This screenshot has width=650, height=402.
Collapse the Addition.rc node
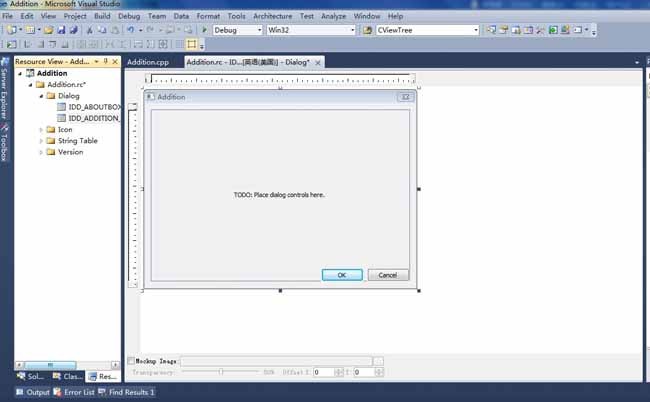(x=30, y=85)
